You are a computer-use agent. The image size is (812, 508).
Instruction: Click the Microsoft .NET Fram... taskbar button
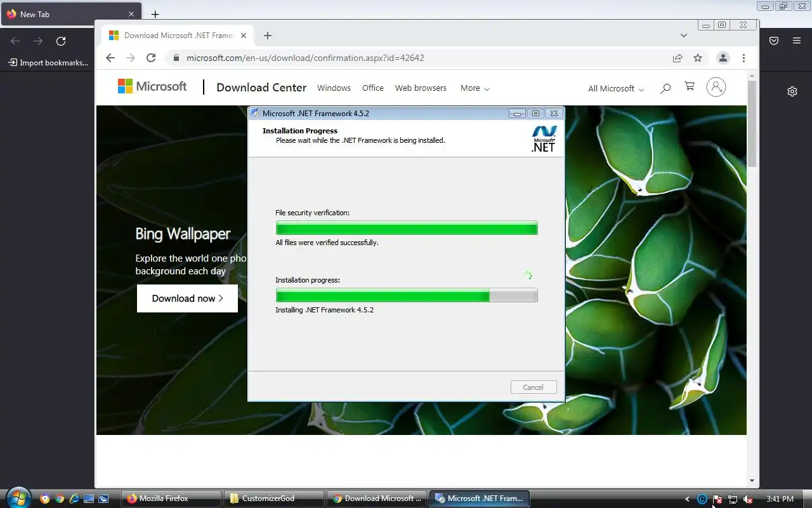[480, 498]
